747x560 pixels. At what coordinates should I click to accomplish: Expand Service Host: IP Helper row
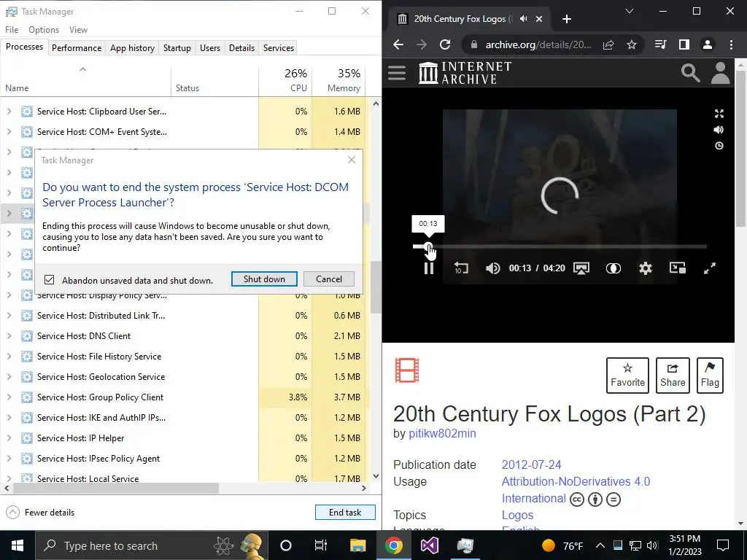pyautogui.click(x=9, y=438)
